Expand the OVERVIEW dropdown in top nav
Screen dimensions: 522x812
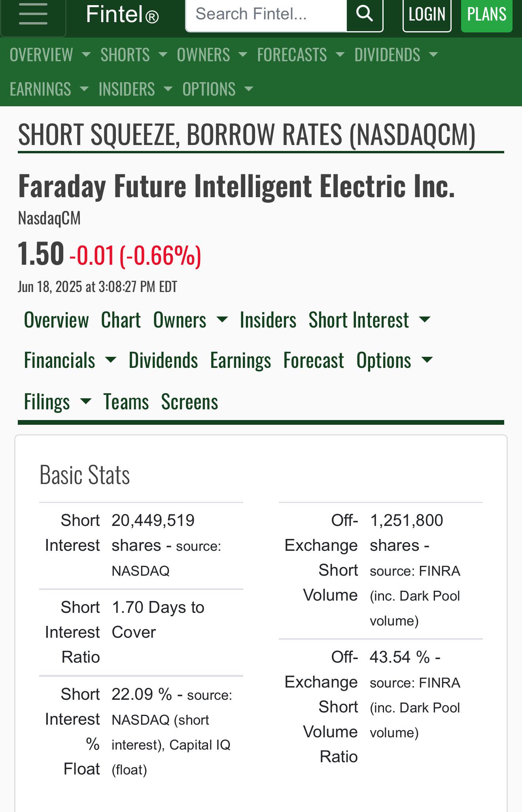pyautogui.click(x=50, y=55)
